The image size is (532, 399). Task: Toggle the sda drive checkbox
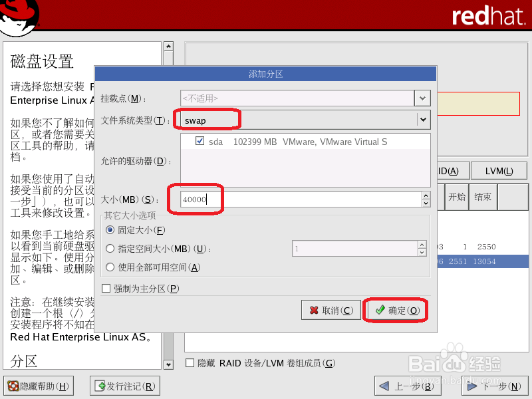200,141
